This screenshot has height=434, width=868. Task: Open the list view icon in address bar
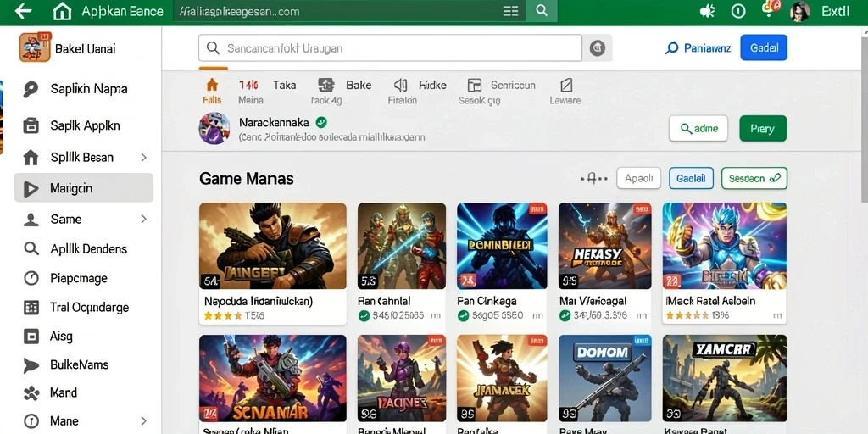pyautogui.click(x=511, y=11)
